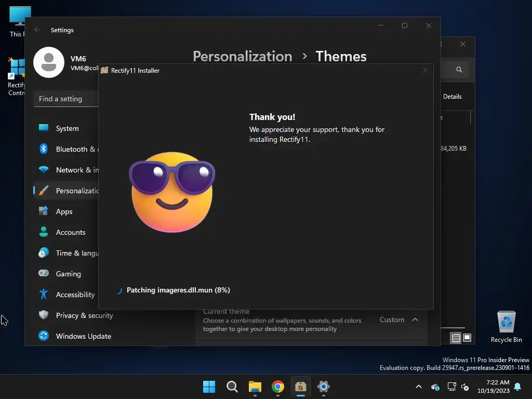This screenshot has width=532, height=399.
Task: Click the Rectify11 installer taskbar icon
Action: coord(301,387)
